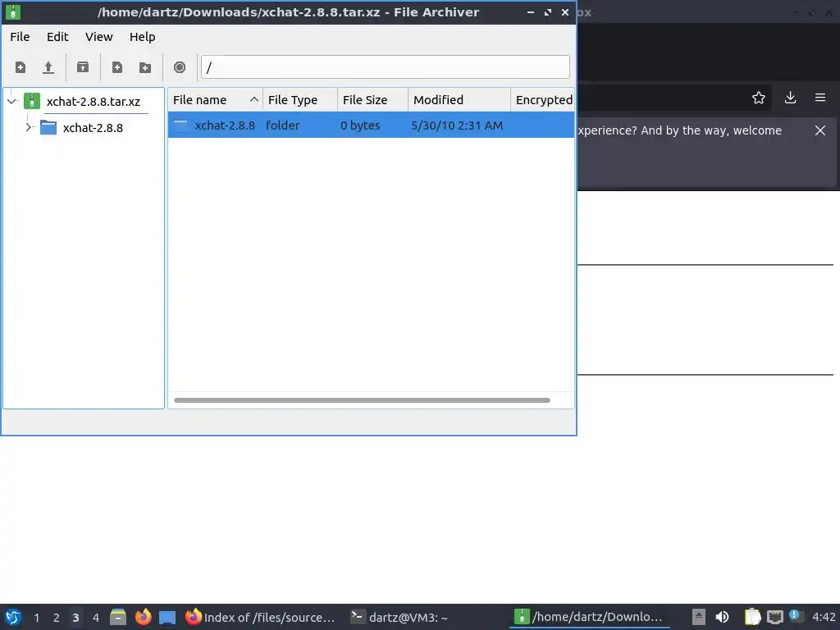This screenshot has width=840, height=630.
Task: Open the Edit menu
Action: (57, 37)
